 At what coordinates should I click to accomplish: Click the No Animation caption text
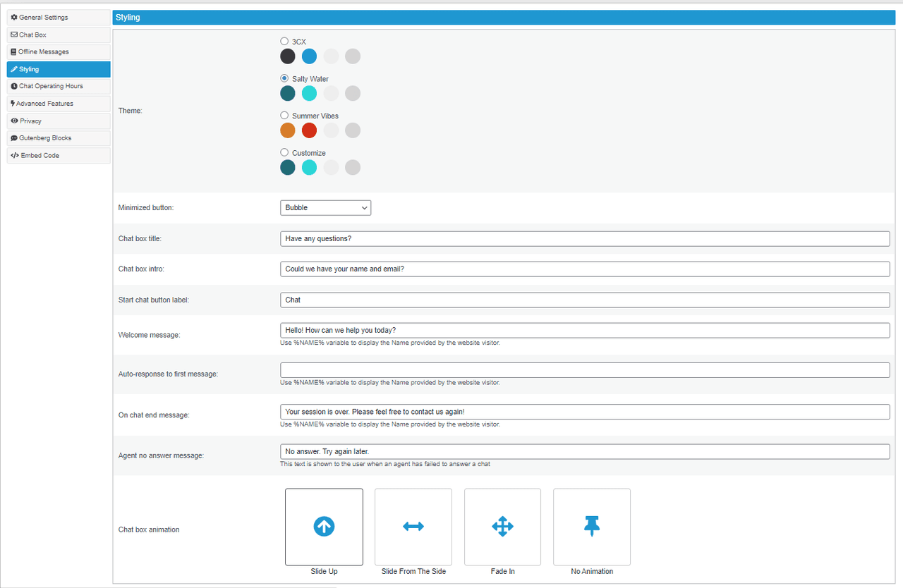(592, 571)
